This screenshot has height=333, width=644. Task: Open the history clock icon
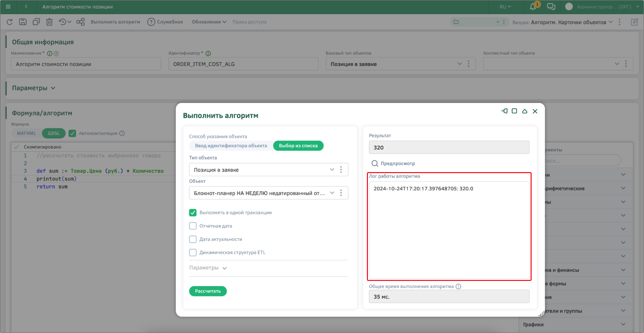tap(62, 22)
